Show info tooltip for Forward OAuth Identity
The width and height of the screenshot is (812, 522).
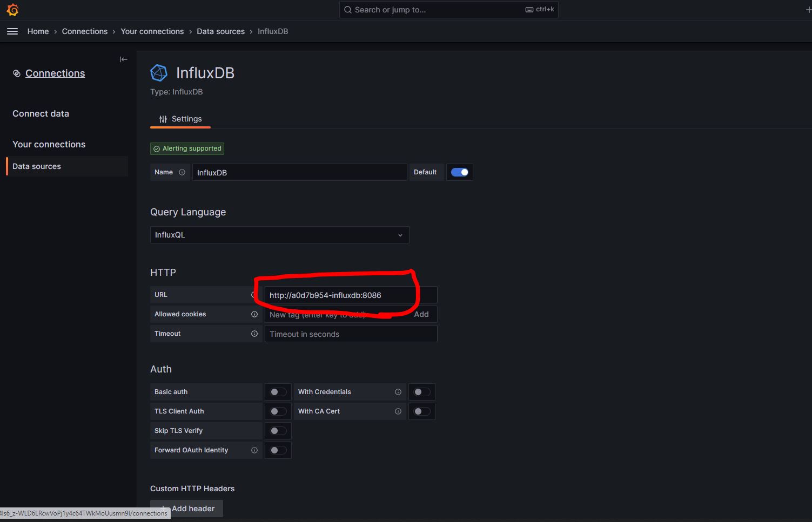tap(254, 450)
